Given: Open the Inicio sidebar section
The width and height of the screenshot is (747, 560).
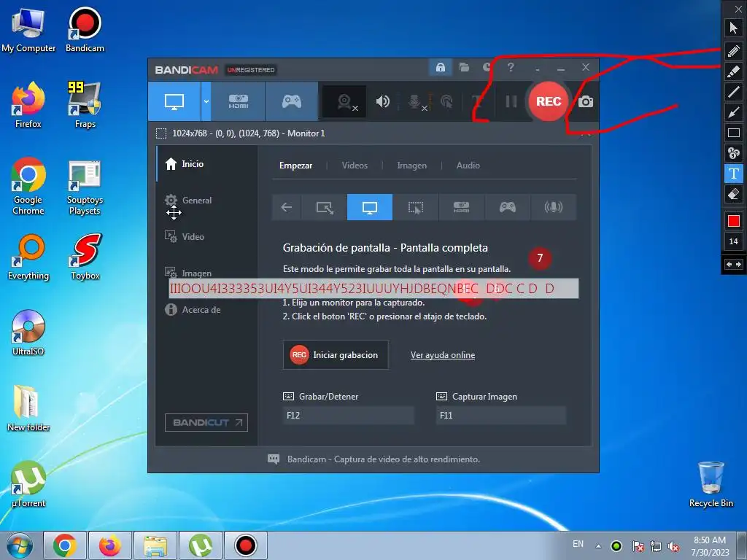Looking at the screenshot, I should click(x=185, y=164).
